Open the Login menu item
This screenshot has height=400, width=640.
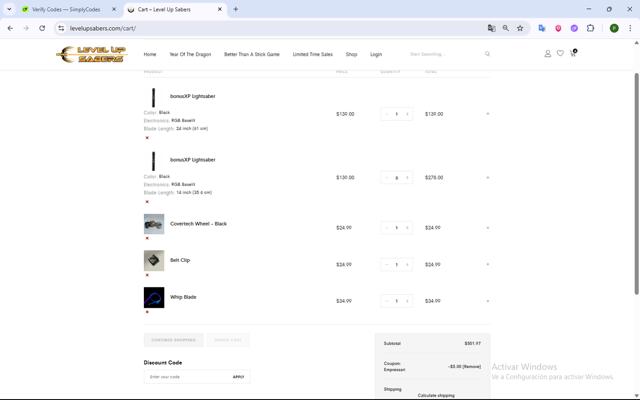point(376,54)
